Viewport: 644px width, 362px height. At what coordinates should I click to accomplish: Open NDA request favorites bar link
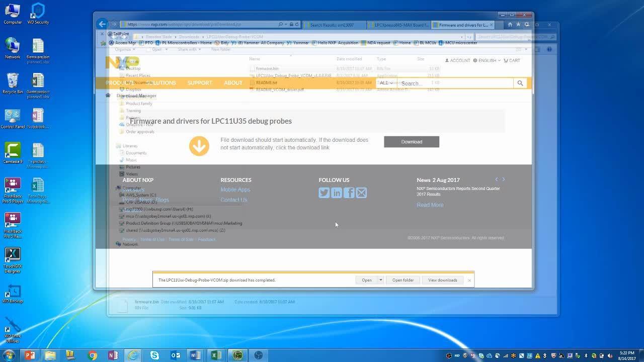point(376,43)
